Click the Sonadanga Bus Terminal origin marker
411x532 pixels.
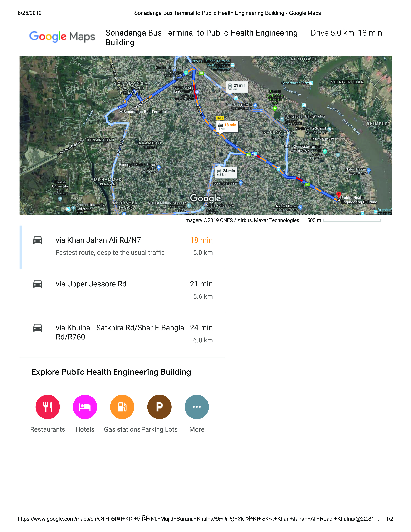click(121, 112)
